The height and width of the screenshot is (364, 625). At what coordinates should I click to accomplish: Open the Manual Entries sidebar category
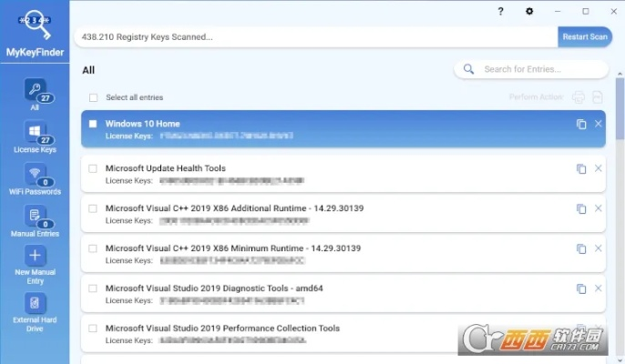click(x=35, y=218)
